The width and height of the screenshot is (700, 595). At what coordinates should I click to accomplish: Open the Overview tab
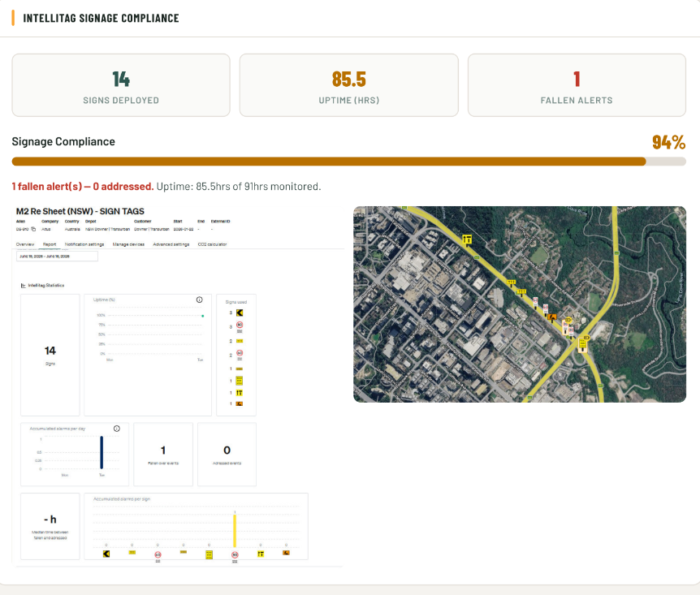tap(25, 244)
